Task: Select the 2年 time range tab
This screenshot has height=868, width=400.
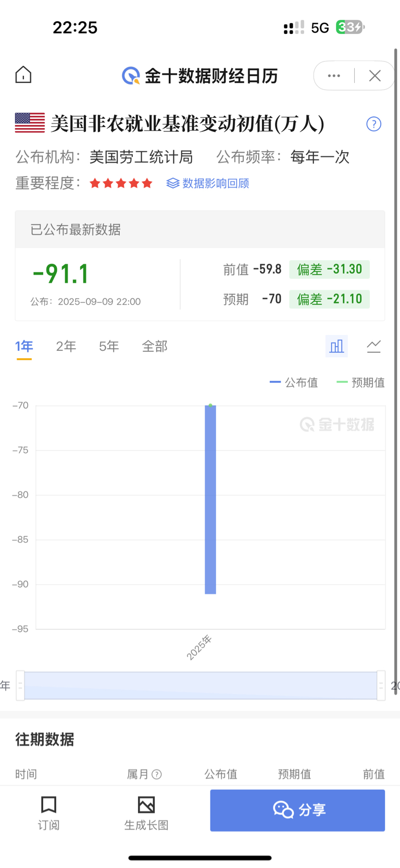Action: coord(66,346)
